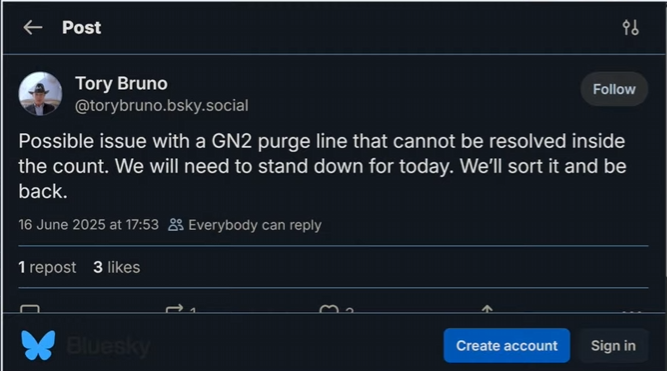Click the partially visible reply speech-bubble icon
This screenshot has height=371, width=667.
pos(30,308)
